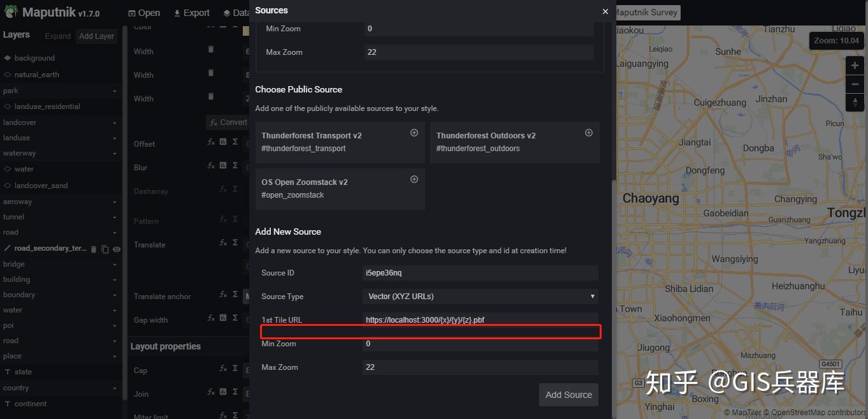Add the Thunderforest Transport v2 source
This screenshot has height=419, width=868.
(414, 133)
